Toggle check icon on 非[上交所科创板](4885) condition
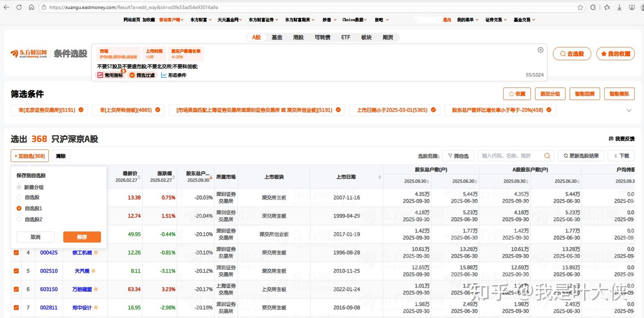 click(157, 110)
